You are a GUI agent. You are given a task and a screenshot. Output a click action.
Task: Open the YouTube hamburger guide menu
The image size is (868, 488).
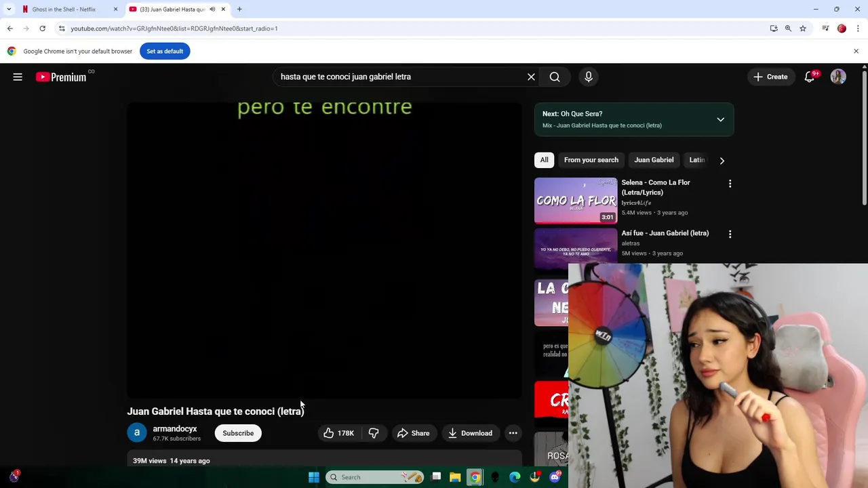18,77
